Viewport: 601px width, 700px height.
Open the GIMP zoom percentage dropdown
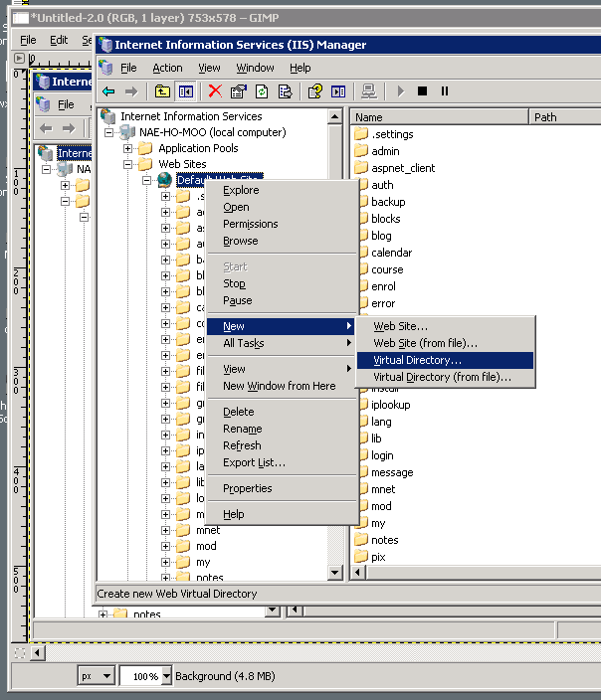[165, 676]
